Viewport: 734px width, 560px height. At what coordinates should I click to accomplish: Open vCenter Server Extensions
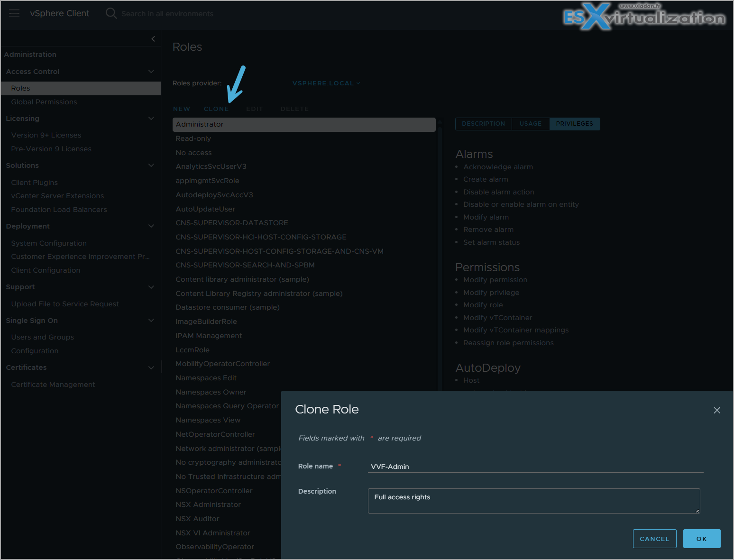pos(57,196)
